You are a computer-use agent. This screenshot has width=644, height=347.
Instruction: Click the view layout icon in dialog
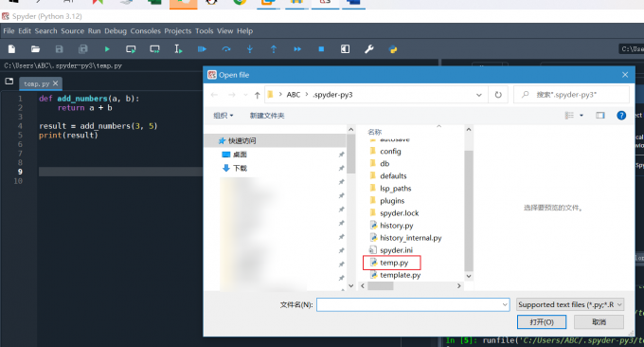569,116
